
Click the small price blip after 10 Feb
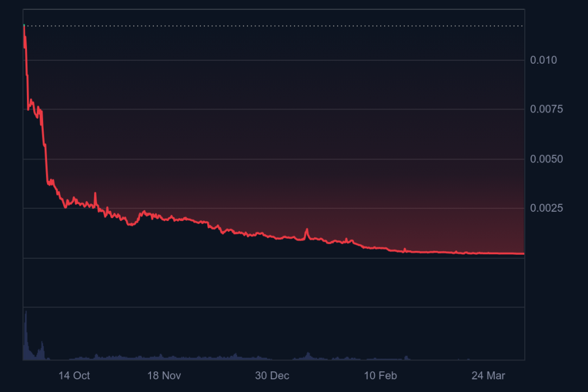[405, 249]
